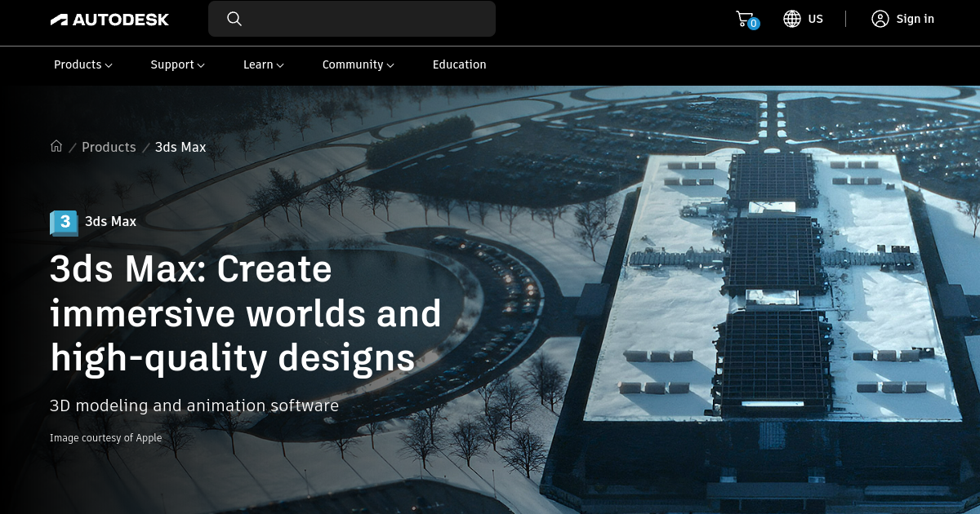Screen dimensions: 980x514
Task: Click the 3ds Max product logo
Action: coord(64,222)
